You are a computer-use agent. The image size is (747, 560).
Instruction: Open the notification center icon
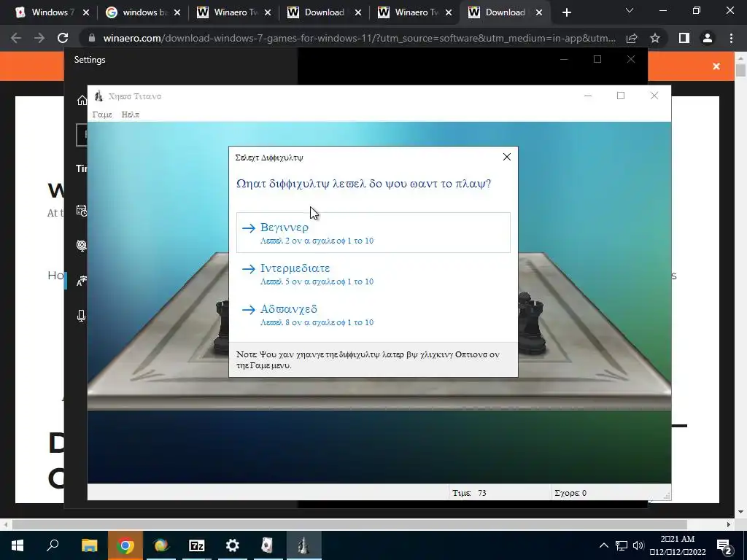(724, 545)
